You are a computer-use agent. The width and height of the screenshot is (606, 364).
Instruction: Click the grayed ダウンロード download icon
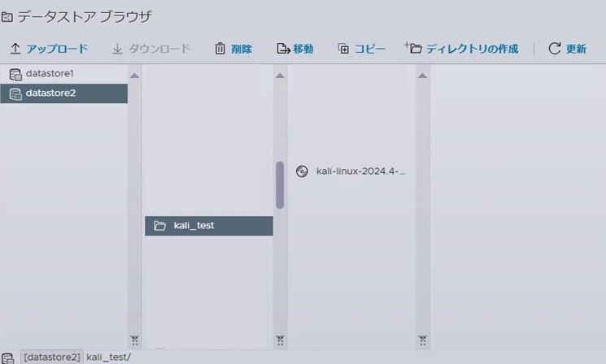(117, 49)
